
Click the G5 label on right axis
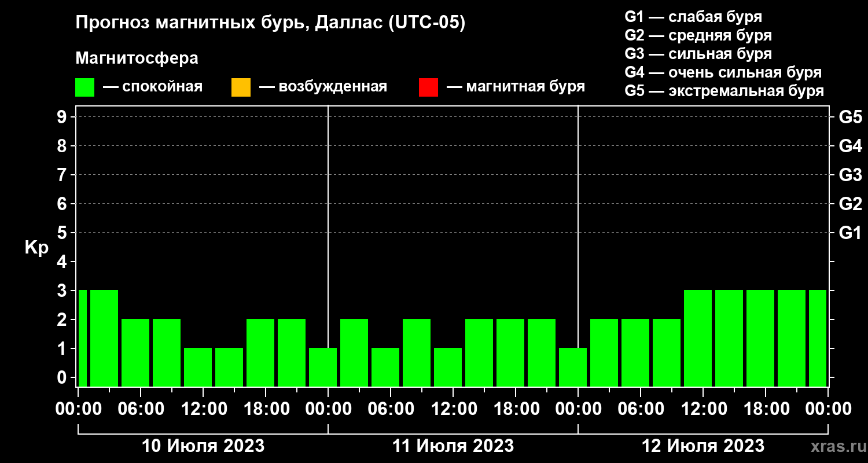pyautogui.click(x=850, y=117)
